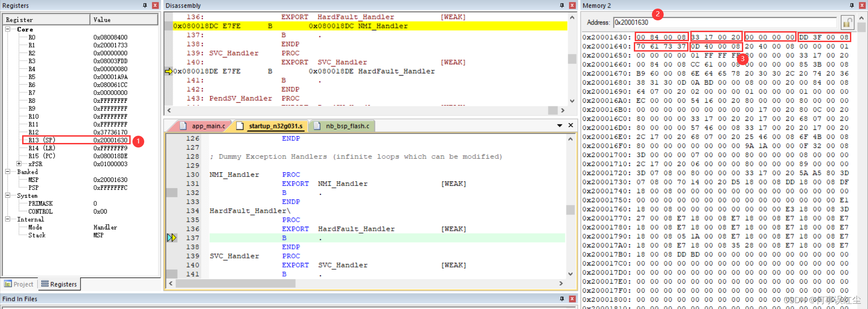868x309 pixels.
Task: Select the R13 (SP) register row
Action: coord(77,140)
